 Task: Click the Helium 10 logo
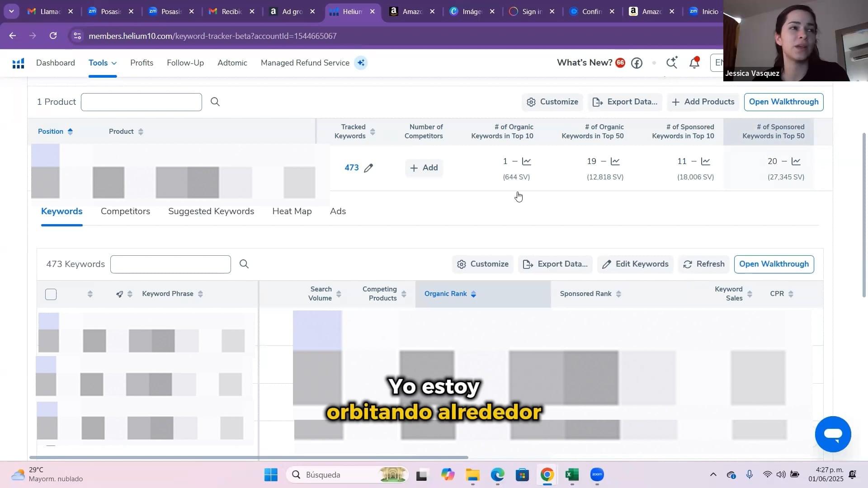(x=18, y=63)
